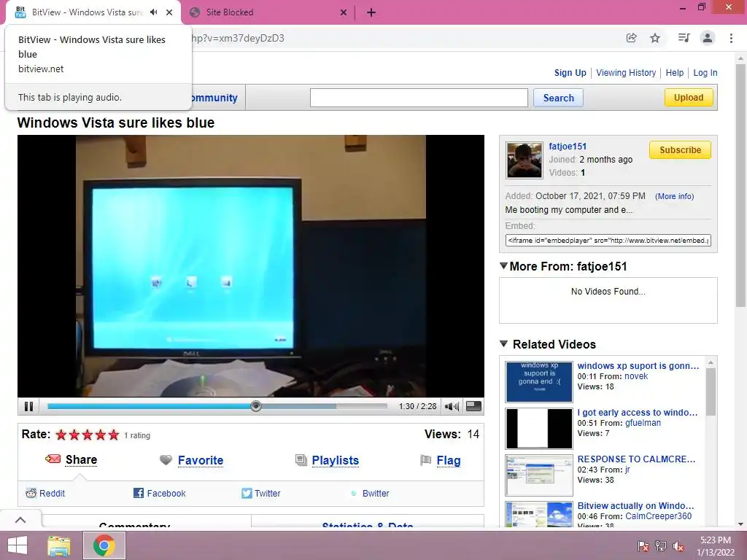Rate the video with the fifth star
Screen dimensions: 747x560
pos(113,435)
